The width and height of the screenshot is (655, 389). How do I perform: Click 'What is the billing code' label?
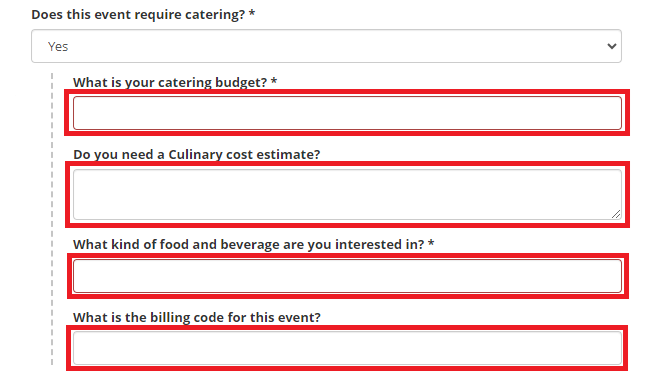(x=197, y=318)
